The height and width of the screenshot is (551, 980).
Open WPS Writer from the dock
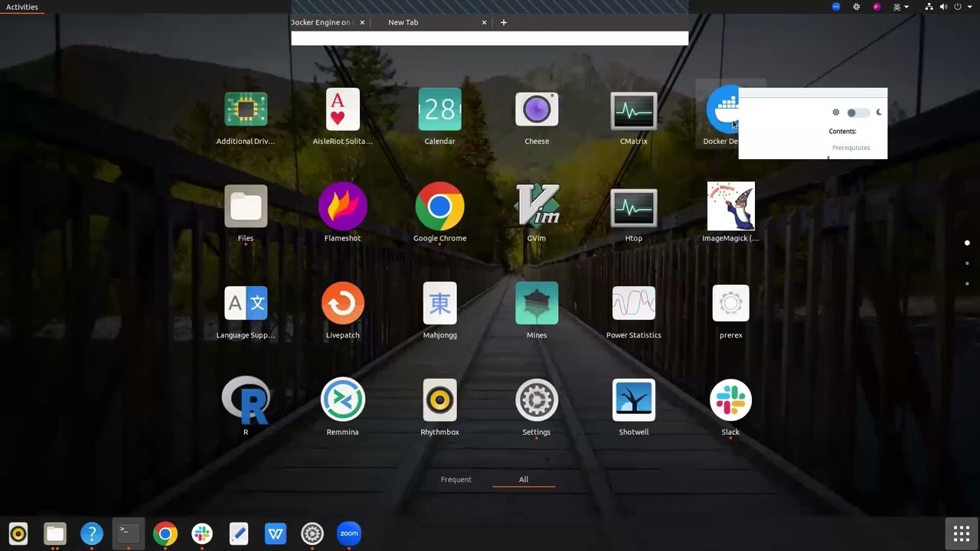point(276,533)
